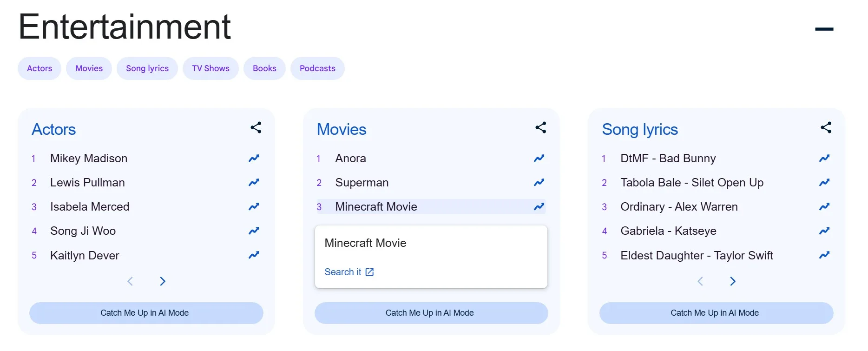
Task: Click trending icon for Song Ji Woo
Action: tap(254, 231)
